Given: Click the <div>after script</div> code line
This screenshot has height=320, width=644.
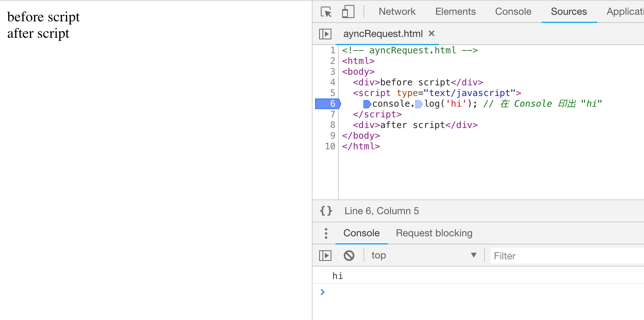Looking at the screenshot, I should click(415, 125).
